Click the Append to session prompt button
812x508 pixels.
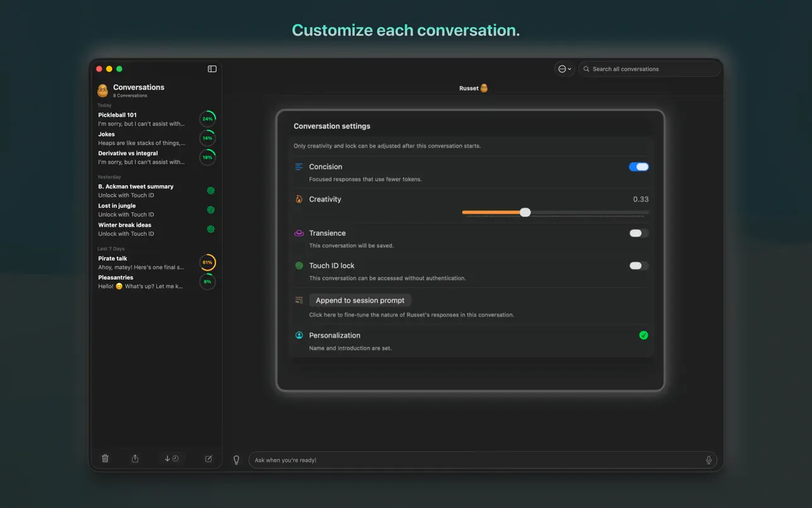360,301
